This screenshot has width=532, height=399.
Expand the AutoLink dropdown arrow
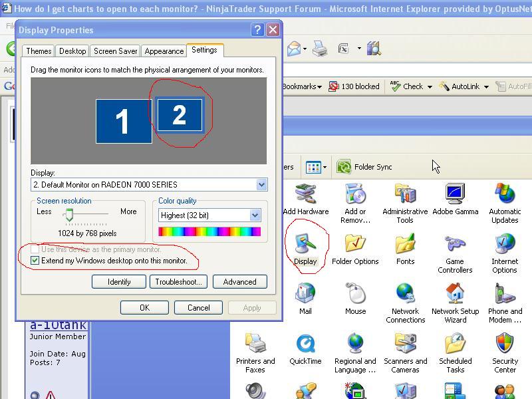pos(486,87)
